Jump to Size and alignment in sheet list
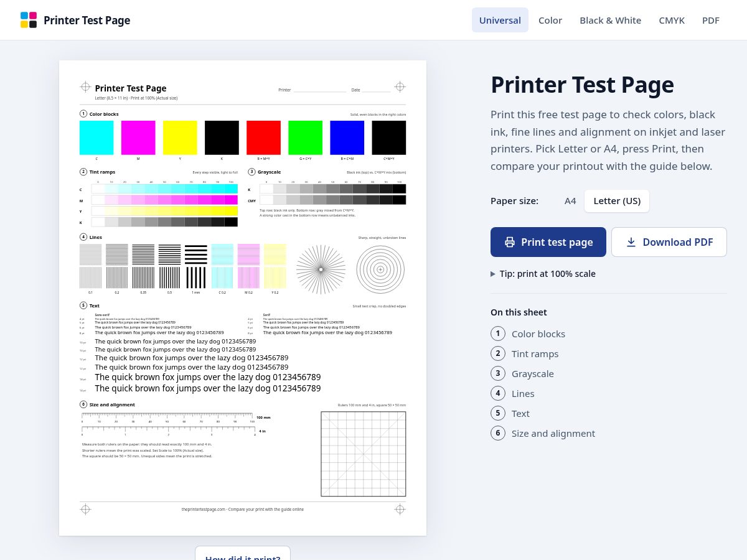This screenshot has height=560, width=747. (553, 433)
